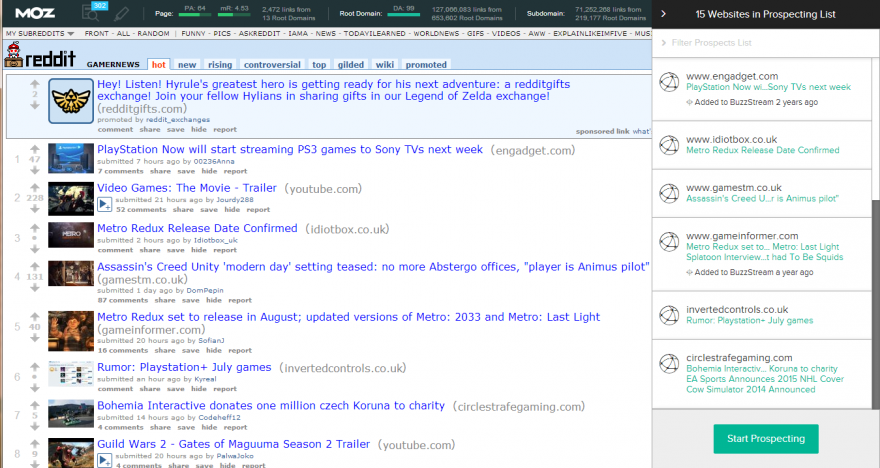The height and width of the screenshot is (468, 880).
Task: Select the top tab
Action: tap(319, 65)
